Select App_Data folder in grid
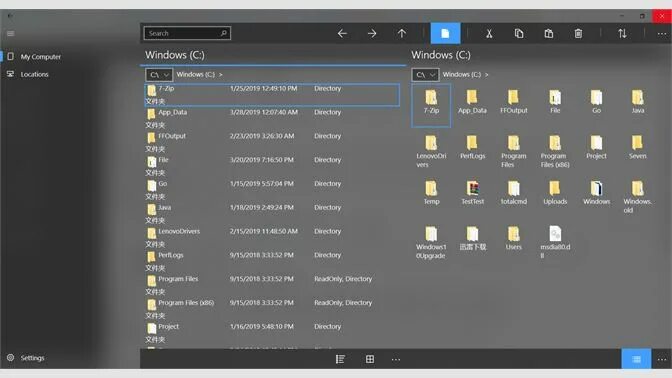 (472, 102)
